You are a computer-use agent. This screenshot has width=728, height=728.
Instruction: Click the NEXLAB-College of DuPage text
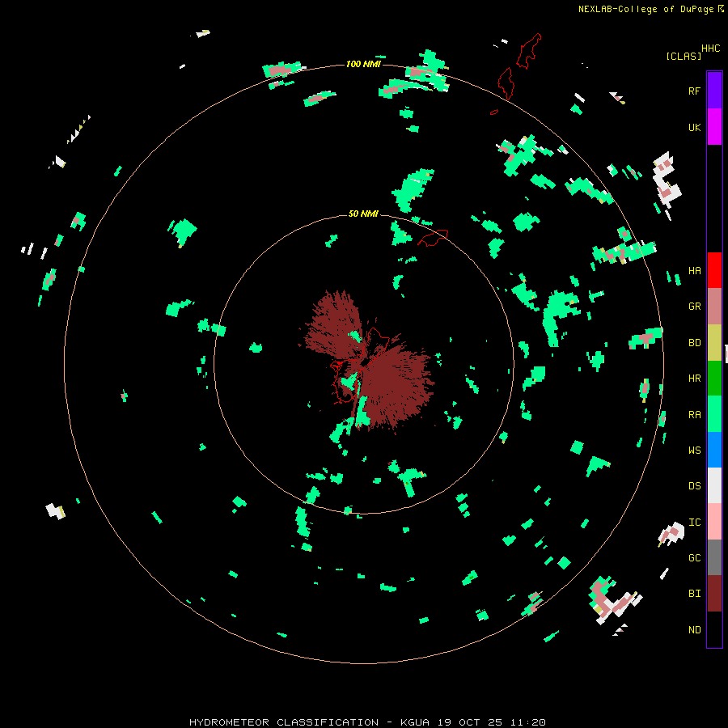click(x=645, y=9)
